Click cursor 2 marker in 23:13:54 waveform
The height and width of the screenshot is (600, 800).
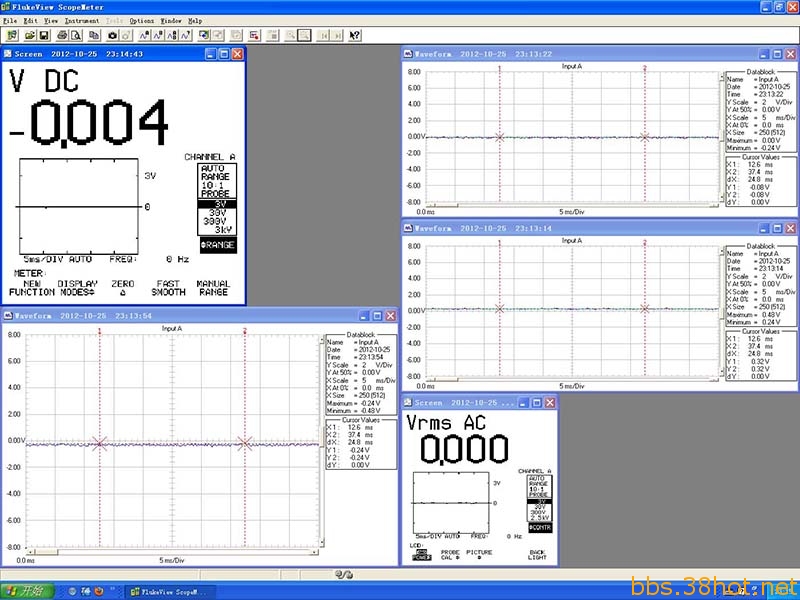[245, 443]
